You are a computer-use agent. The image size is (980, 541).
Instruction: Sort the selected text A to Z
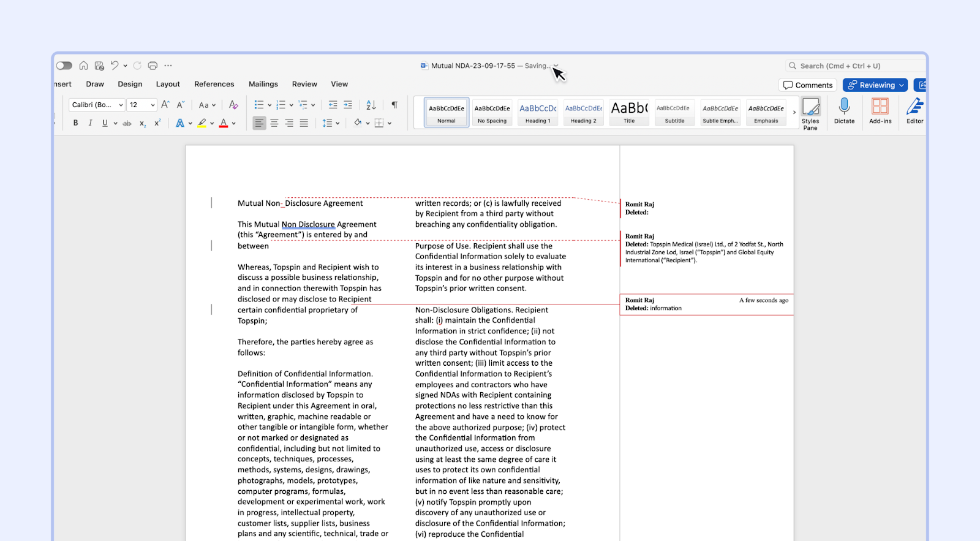pyautogui.click(x=371, y=105)
